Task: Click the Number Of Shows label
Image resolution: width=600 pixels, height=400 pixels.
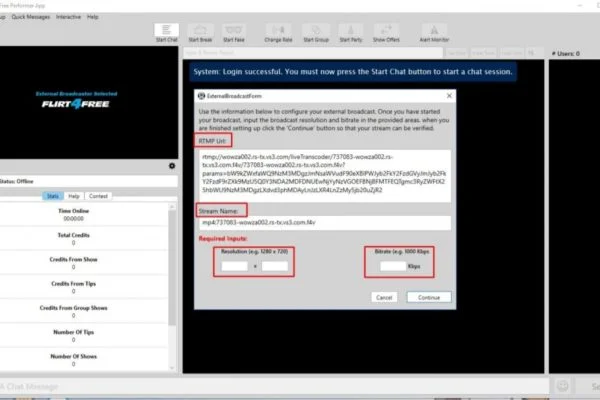Action: [73, 356]
